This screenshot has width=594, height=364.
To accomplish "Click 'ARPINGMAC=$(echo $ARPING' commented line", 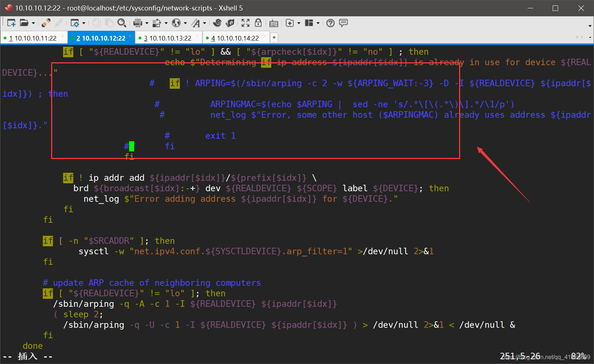I will coord(334,104).
